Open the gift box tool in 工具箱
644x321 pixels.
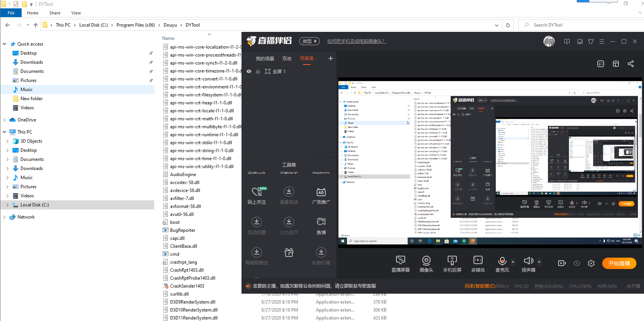[x=289, y=252]
